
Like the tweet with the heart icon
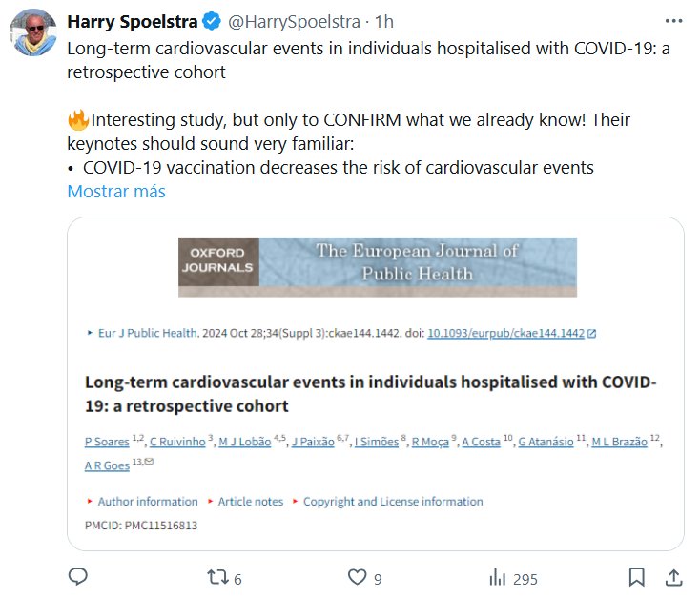point(357,577)
